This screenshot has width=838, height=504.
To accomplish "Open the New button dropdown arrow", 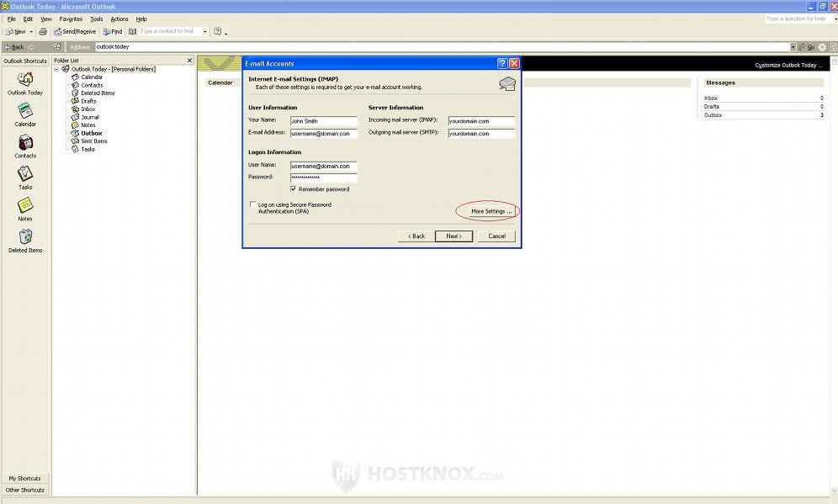I will [x=31, y=31].
